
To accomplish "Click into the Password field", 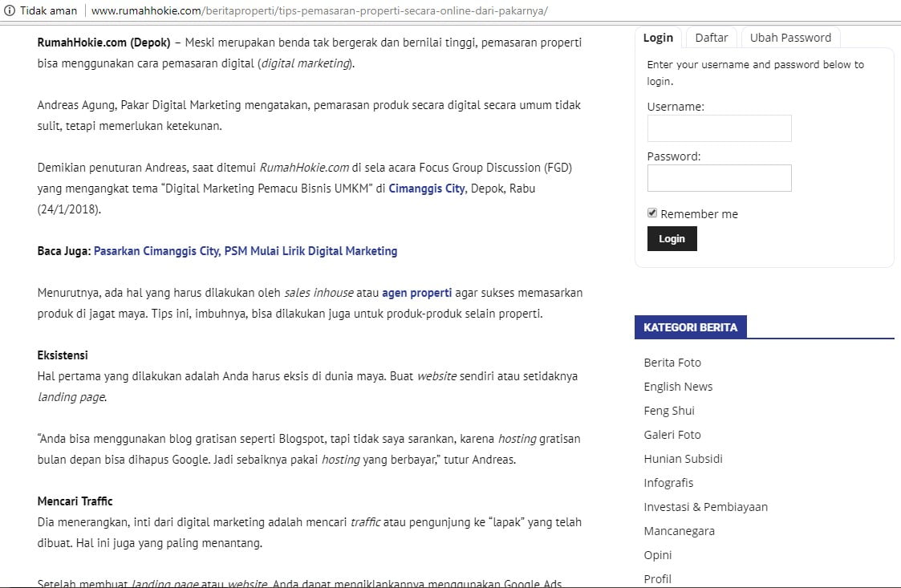I will [x=719, y=178].
